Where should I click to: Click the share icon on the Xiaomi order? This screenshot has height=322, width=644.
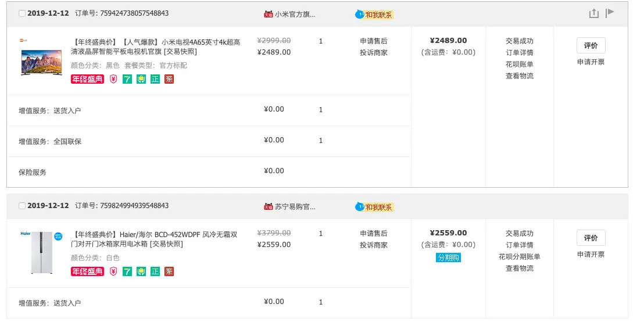coord(593,13)
